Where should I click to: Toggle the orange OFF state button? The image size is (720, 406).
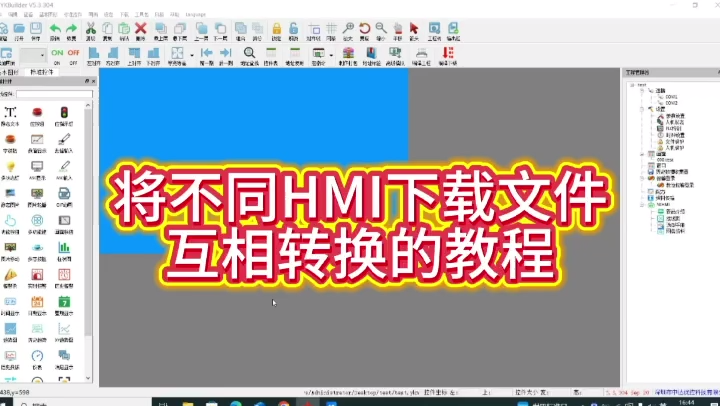(73, 53)
